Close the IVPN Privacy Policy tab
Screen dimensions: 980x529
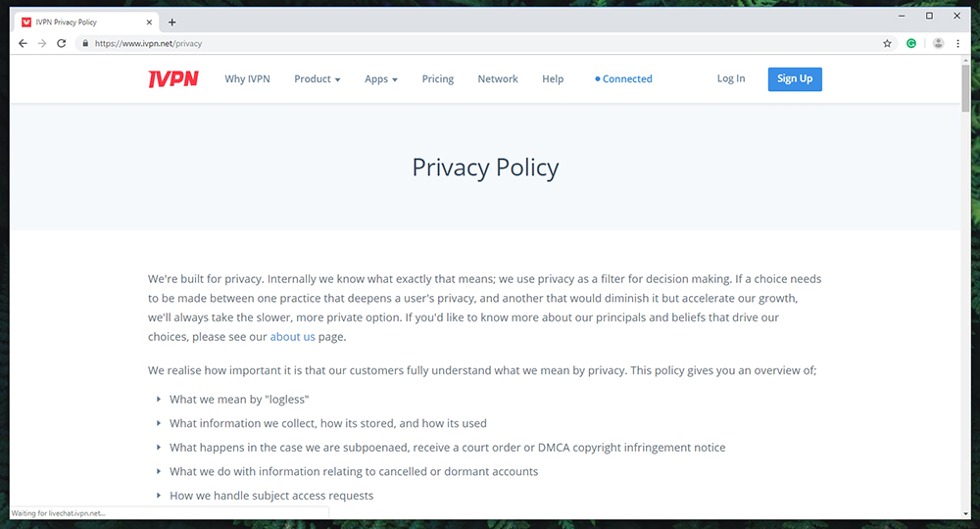tap(149, 22)
